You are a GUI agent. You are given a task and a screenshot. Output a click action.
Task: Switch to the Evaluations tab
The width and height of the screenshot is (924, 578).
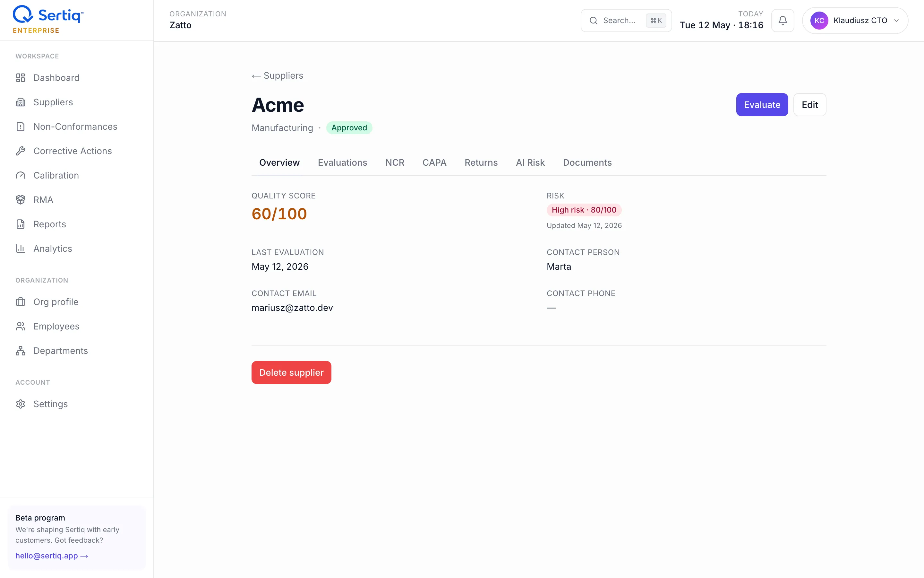(343, 163)
